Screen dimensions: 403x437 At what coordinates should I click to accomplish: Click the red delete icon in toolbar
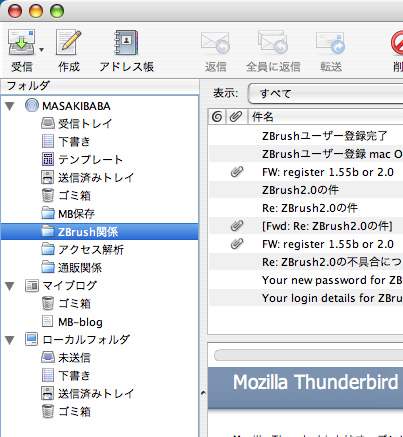click(x=397, y=43)
